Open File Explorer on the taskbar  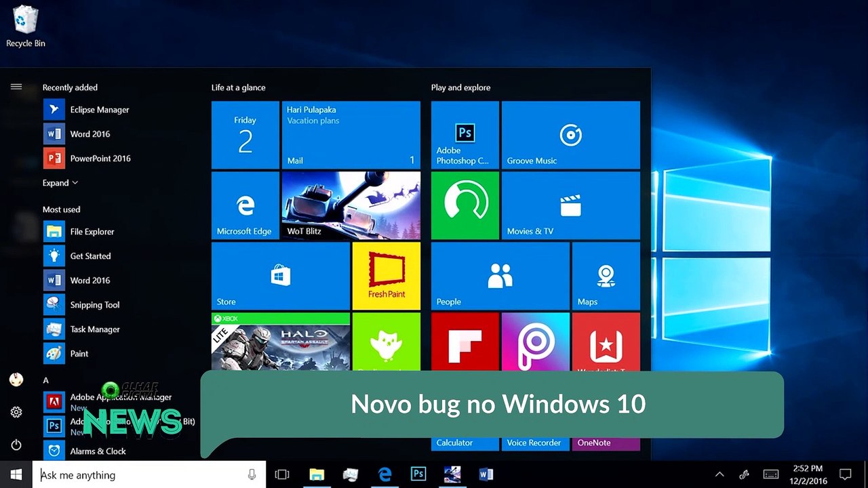tap(317, 474)
